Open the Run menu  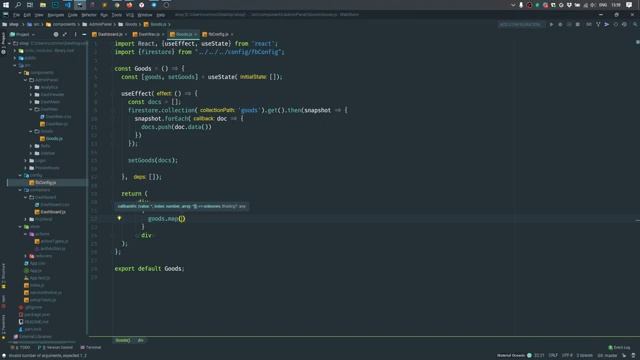click(104, 15)
